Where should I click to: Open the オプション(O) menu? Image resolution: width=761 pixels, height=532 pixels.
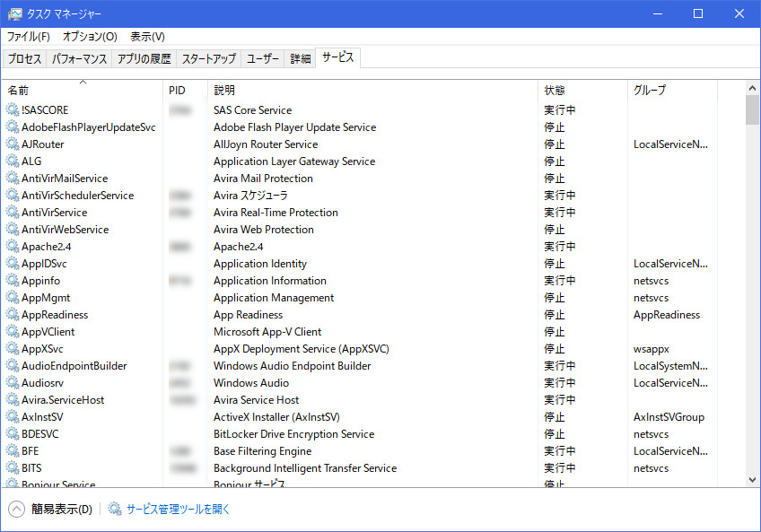(x=90, y=37)
